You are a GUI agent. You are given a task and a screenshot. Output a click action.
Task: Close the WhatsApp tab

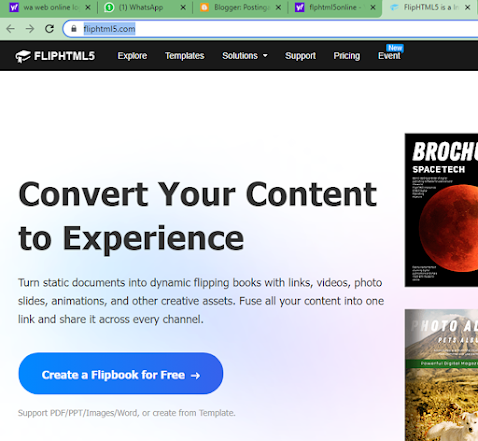pyautogui.click(x=183, y=7)
